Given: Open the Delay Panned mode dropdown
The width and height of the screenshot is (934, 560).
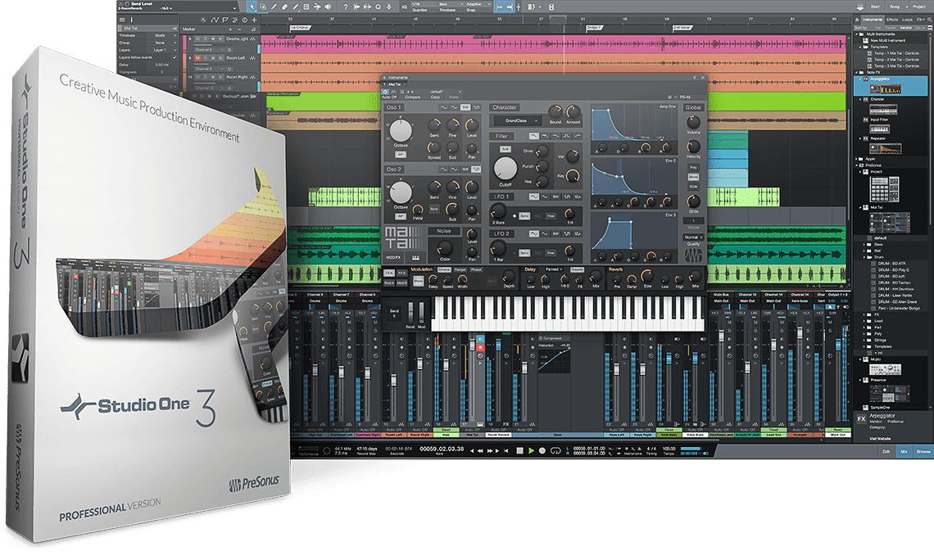Looking at the screenshot, I should click(x=553, y=269).
